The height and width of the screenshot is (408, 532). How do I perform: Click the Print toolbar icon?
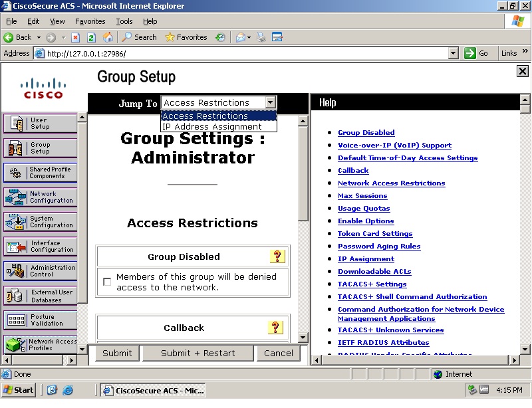261,37
